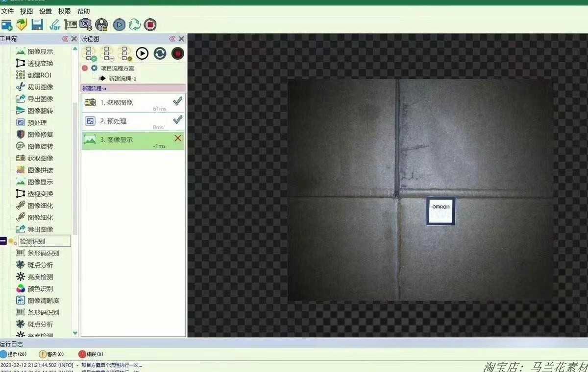This screenshot has width=588, height=372.
Task: Close the 流程图 panel
Action: pos(181,39)
